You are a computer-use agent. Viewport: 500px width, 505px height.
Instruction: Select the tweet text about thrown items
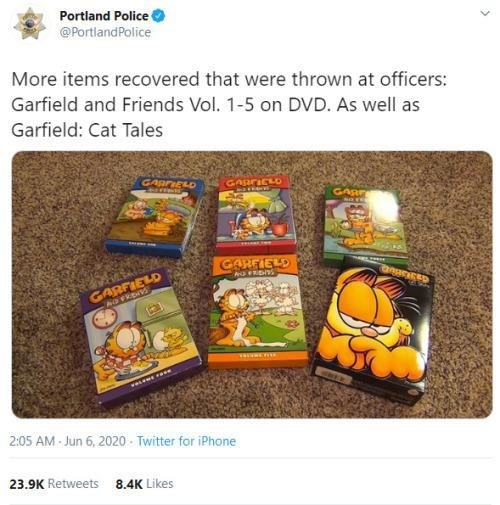229,104
